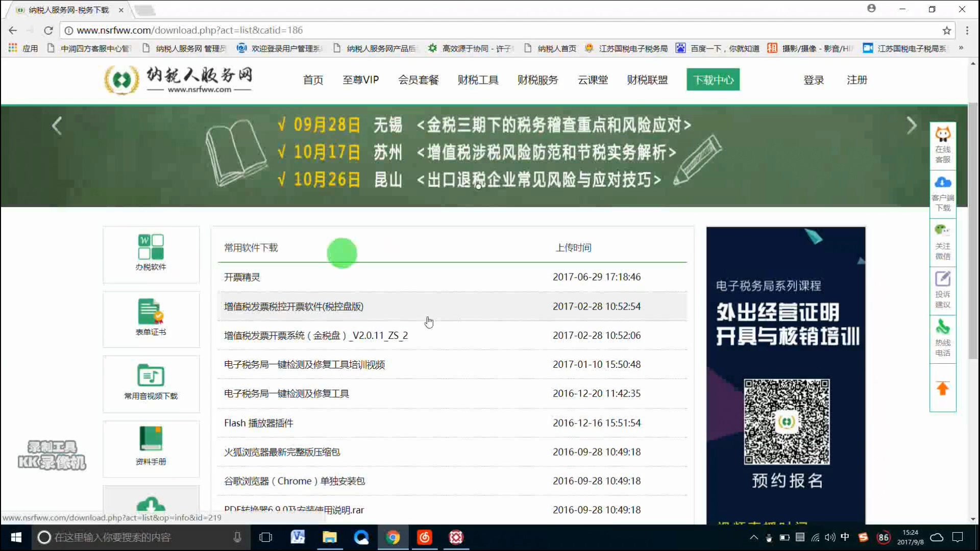Open the 开票精灵 download entry

(x=242, y=277)
